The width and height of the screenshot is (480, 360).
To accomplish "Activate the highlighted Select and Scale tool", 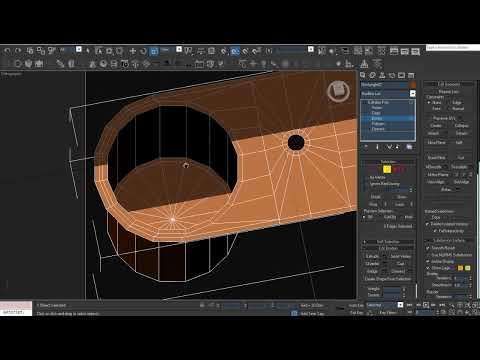I will point(154,51).
